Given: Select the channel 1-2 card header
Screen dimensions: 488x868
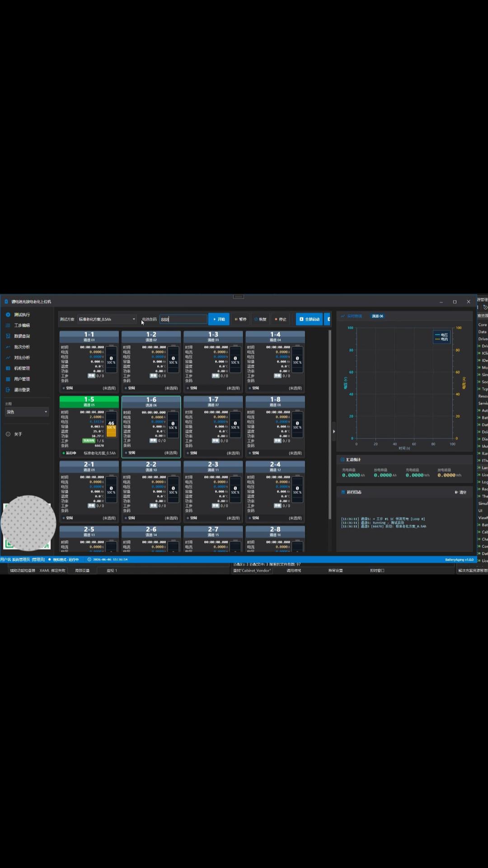Looking at the screenshot, I should tap(151, 337).
